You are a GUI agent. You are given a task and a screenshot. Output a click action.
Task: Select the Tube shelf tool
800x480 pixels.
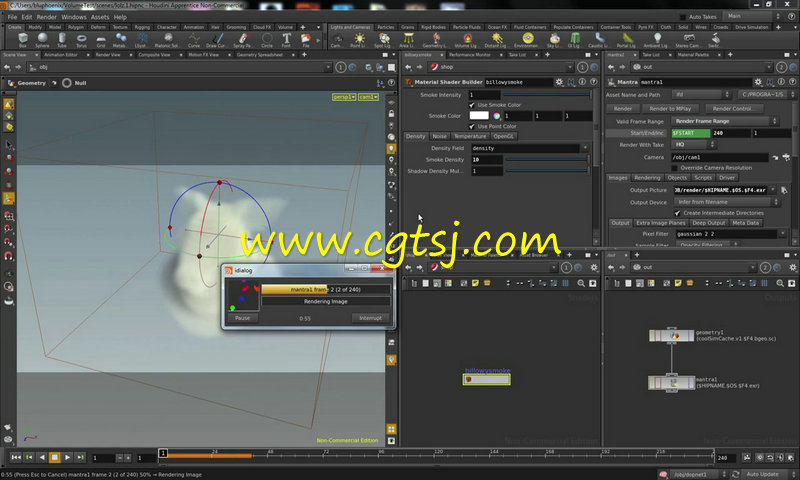click(x=62, y=40)
